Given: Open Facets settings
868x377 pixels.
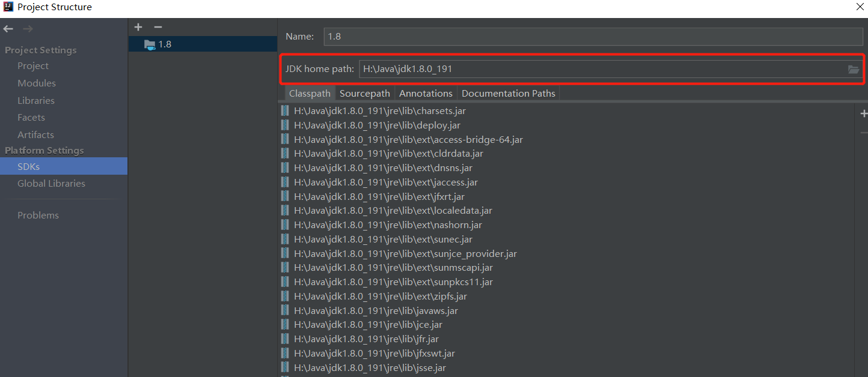Looking at the screenshot, I should (x=31, y=118).
